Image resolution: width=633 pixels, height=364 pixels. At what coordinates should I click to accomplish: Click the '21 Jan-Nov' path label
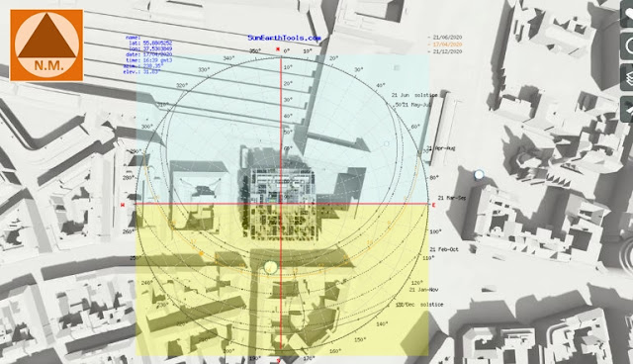[x=424, y=290]
